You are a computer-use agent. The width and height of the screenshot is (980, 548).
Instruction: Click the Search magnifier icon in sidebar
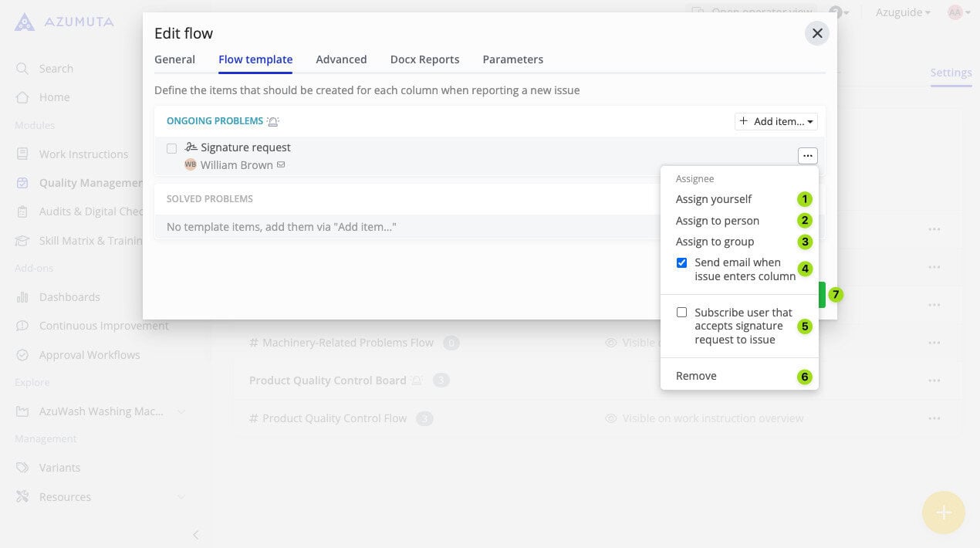[x=22, y=69]
